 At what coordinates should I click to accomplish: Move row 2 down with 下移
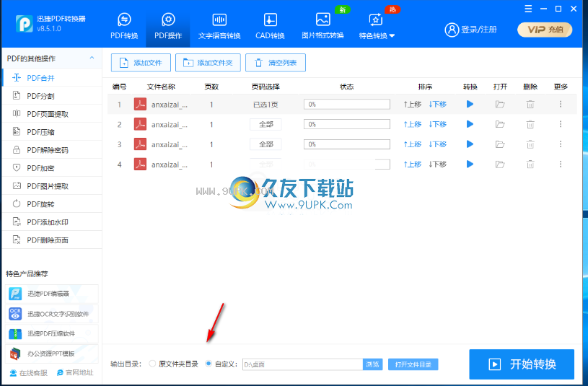click(x=438, y=124)
